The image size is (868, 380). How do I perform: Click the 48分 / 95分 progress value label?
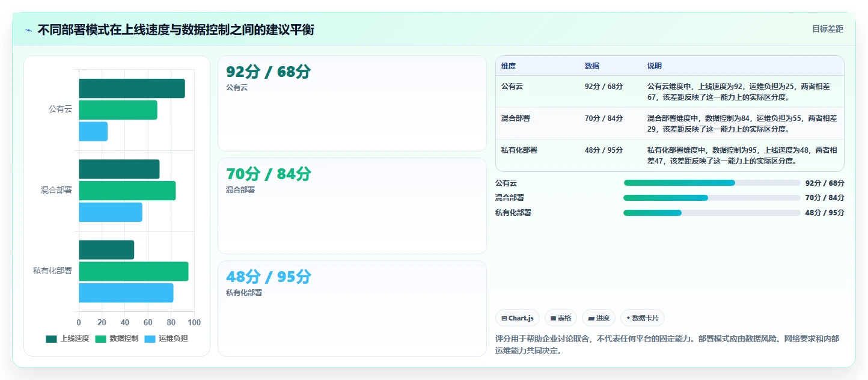coord(825,213)
